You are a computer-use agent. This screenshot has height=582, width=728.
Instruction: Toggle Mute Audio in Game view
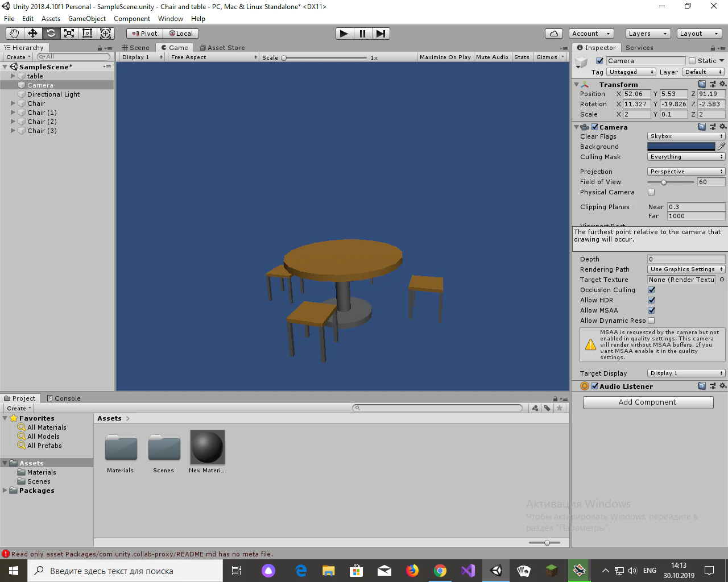(492, 57)
